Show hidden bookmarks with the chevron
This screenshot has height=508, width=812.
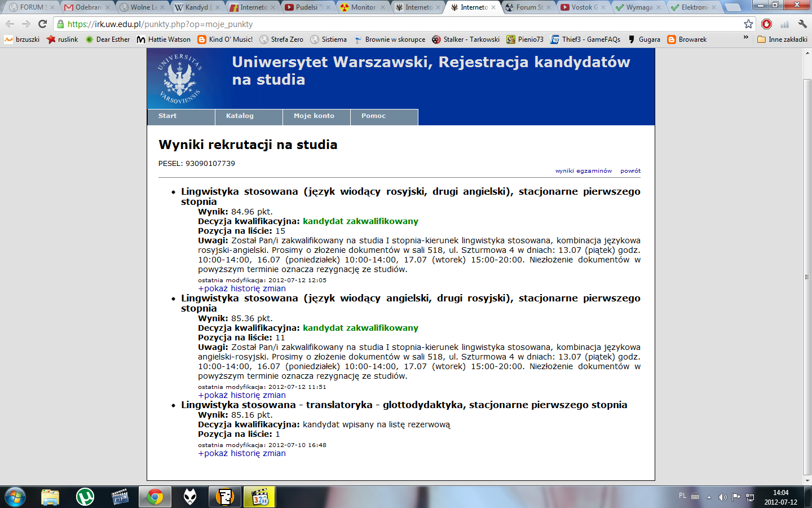click(x=745, y=39)
